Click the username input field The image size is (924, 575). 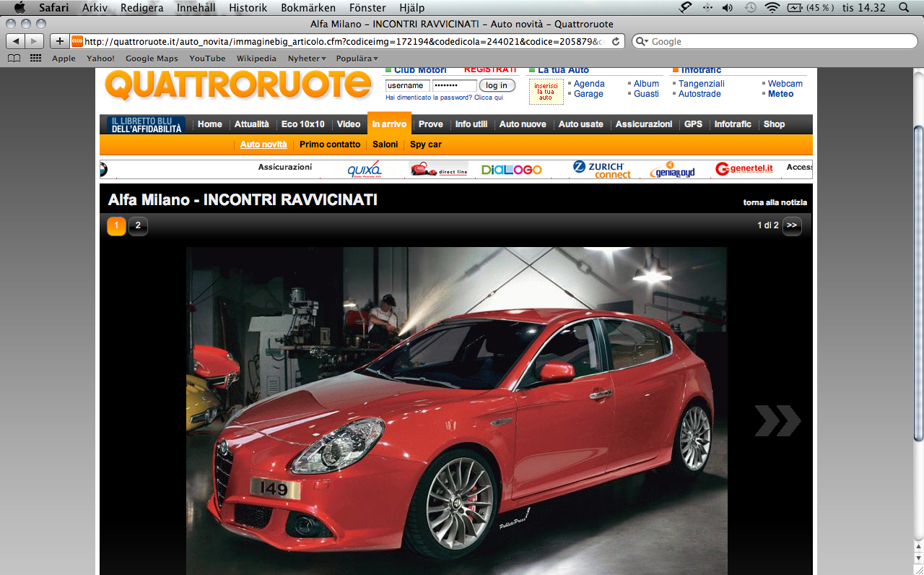click(x=406, y=85)
